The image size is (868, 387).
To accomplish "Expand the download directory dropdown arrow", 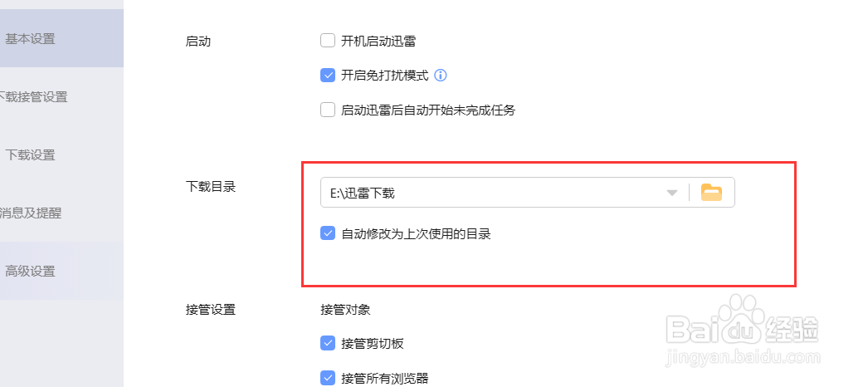I will click(x=672, y=193).
